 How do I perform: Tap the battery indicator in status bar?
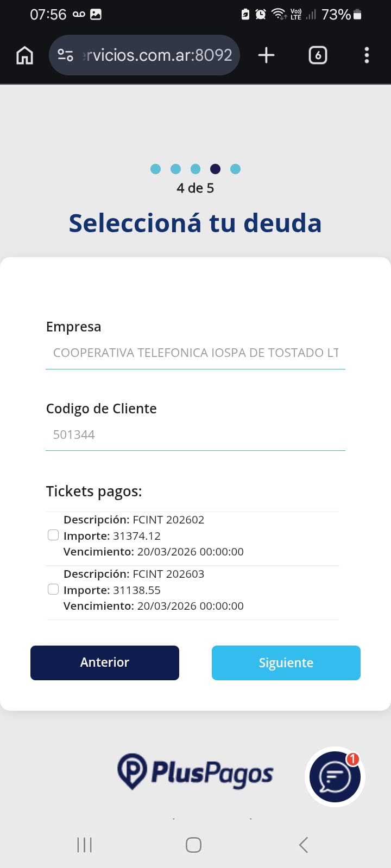tap(357, 15)
